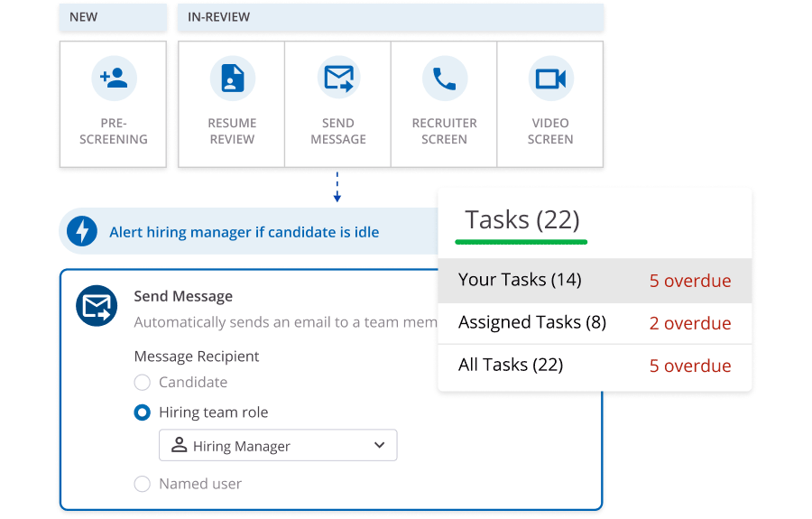Screen dimensions: 812x519
Task: Choose the Hiring team role radio option
Action: [142, 412]
